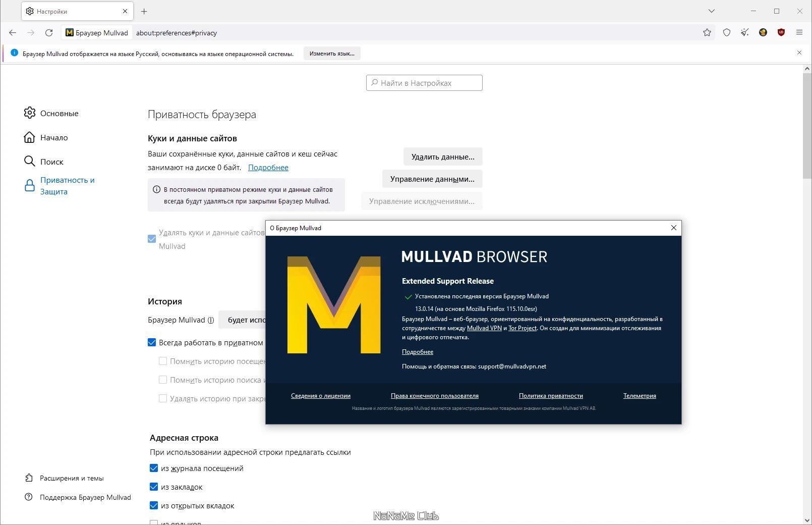The image size is (812, 525).
Task: Click the Extended Support Release label
Action: click(448, 281)
